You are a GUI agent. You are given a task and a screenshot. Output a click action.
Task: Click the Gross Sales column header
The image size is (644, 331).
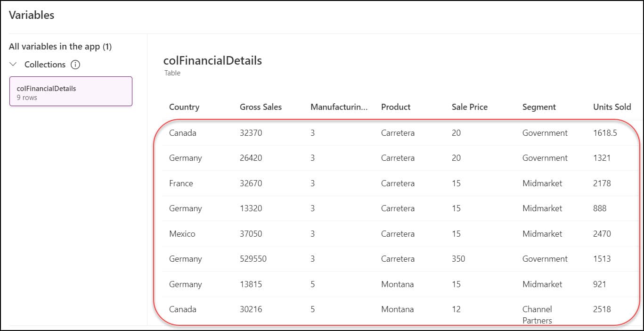click(x=261, y=107)
